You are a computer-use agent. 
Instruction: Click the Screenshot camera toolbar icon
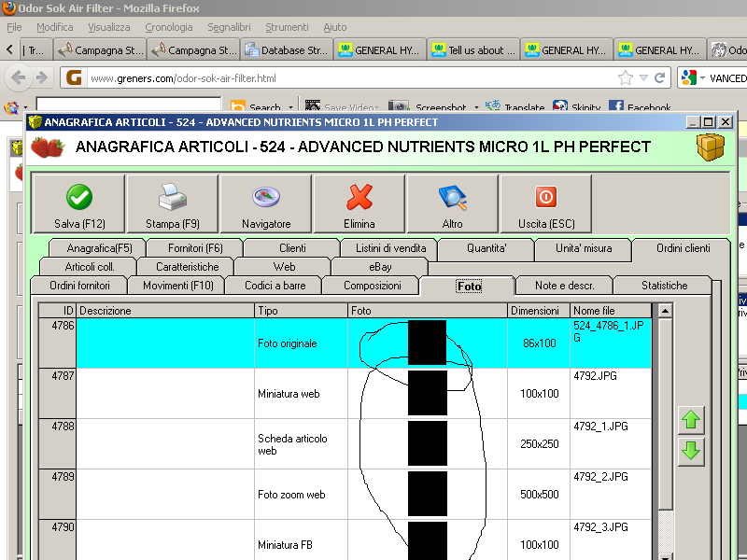tap(399, 105)
